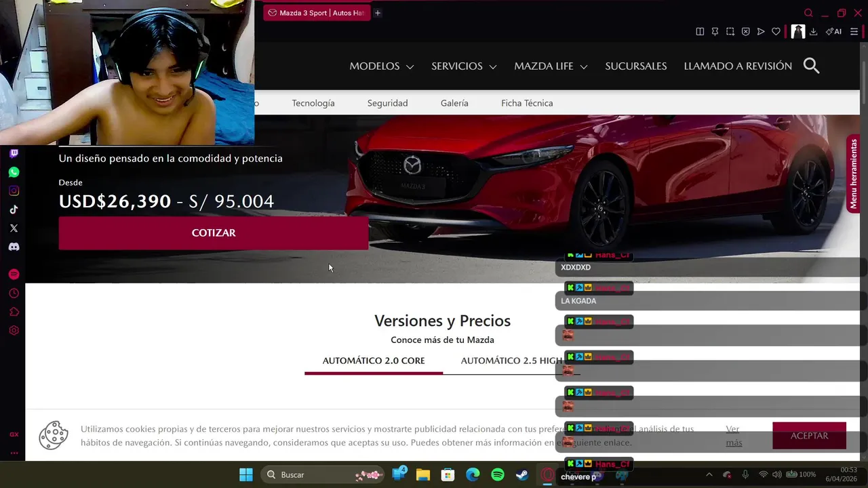Open the browser tab search magnifier
Image resolution: width=868 pixels, height=488 pixels.
coord(808,13)
